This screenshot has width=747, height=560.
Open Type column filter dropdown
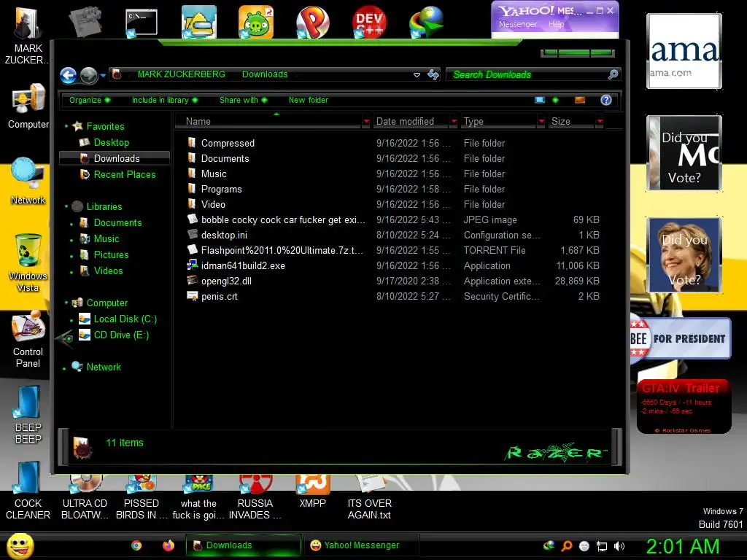pyautogui.click(x=541, y=122)
